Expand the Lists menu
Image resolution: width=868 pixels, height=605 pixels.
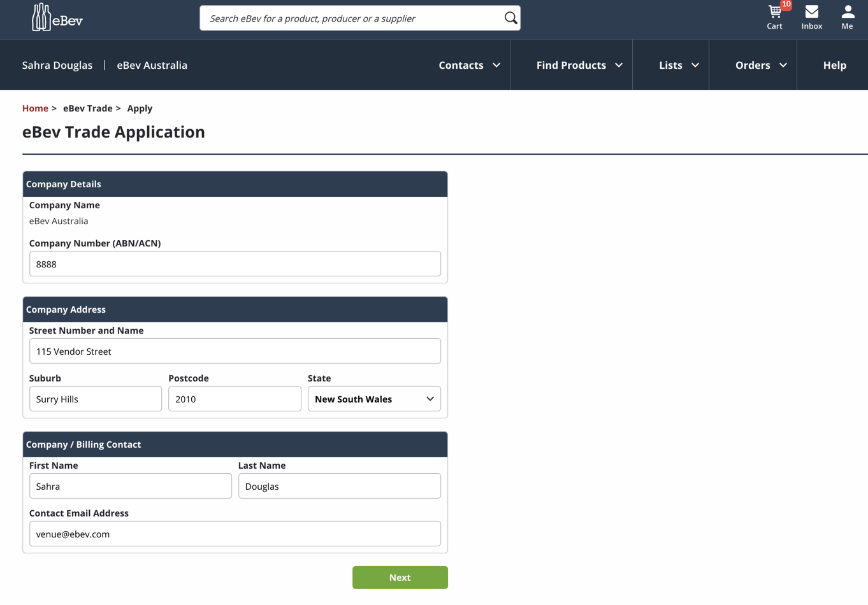pyautogui.click(x=679, y=65)
